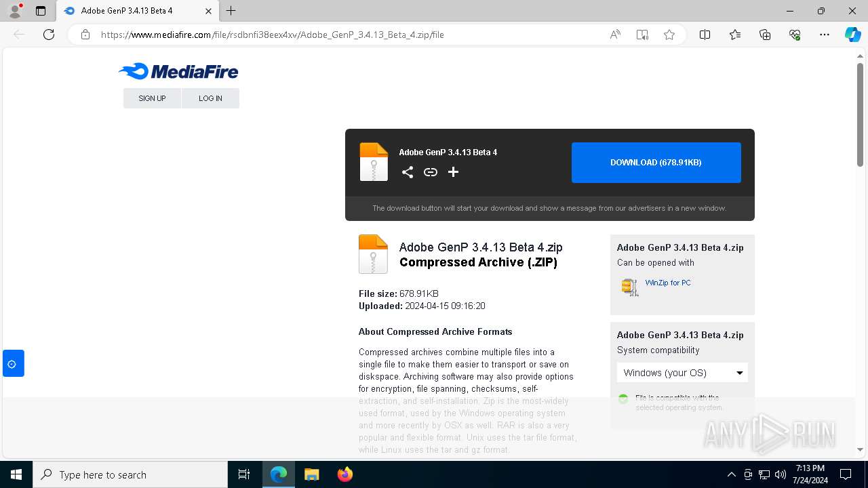View site information lock icon
This screenshot has width=868, height=488.
[x=85, y=35]
